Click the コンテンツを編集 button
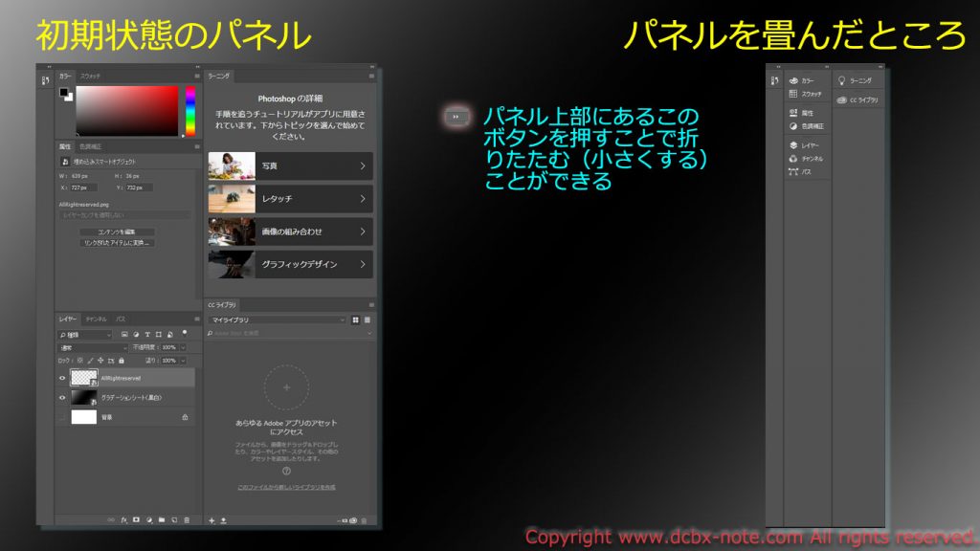This screenshot has width=980, height=551. click(117, 231)
